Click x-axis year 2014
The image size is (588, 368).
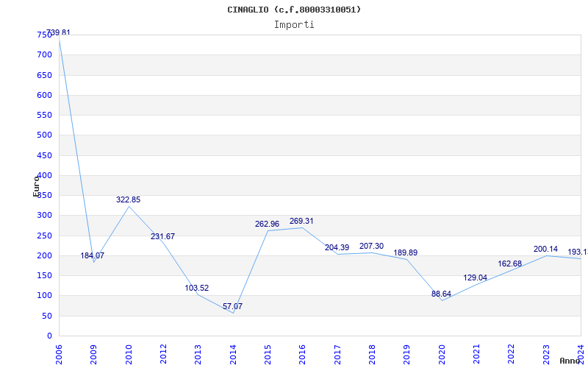tap(233, 354)
